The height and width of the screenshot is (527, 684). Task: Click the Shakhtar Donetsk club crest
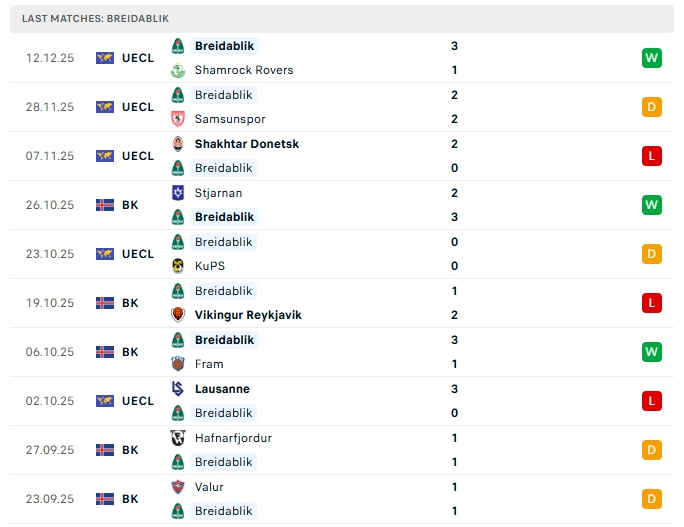[x=178, y=144]
